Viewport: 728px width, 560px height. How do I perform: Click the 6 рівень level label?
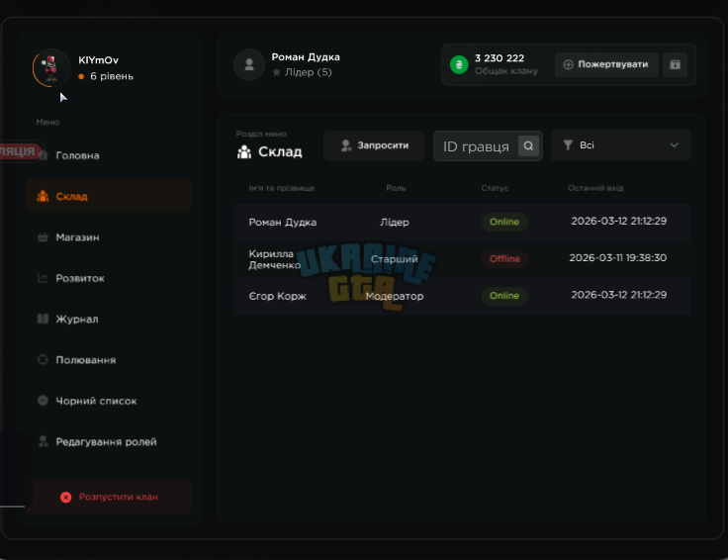pos(112,76)
